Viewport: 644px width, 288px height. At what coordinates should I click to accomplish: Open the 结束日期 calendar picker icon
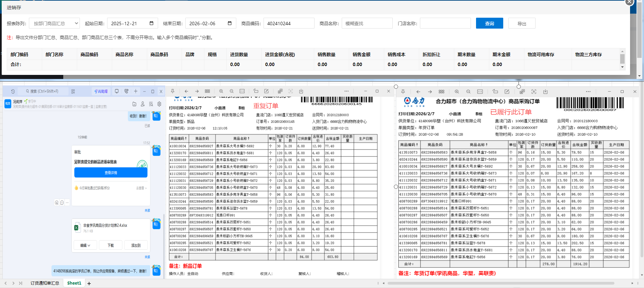pos(230,23)
